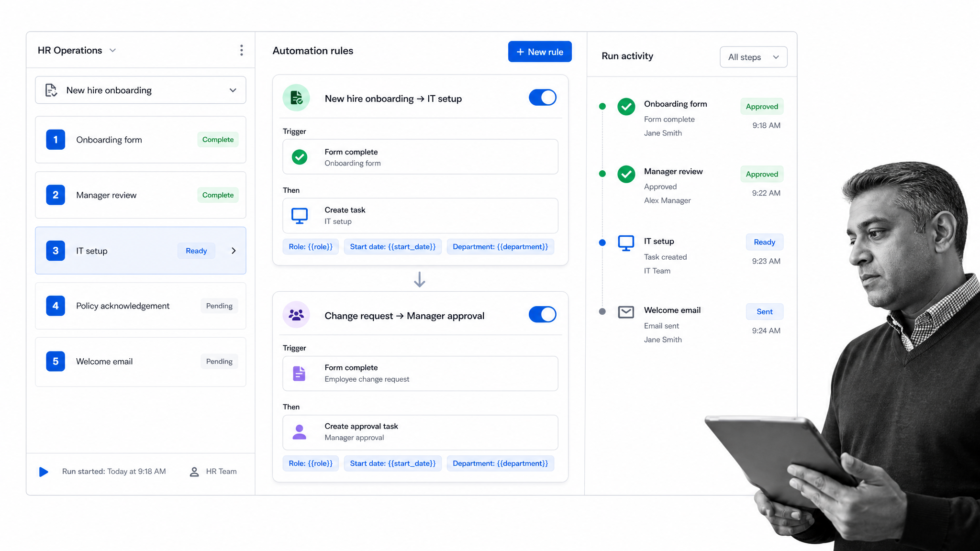Image resolution: width=980 pixels, height=551 pixels.
Task: Open the All steps filter dropdown
Action: click(753, 57)
